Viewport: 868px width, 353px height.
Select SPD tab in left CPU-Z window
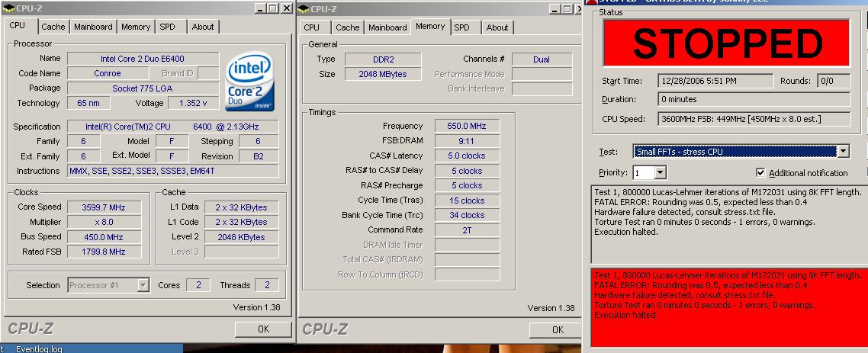[x=167, y=27]
